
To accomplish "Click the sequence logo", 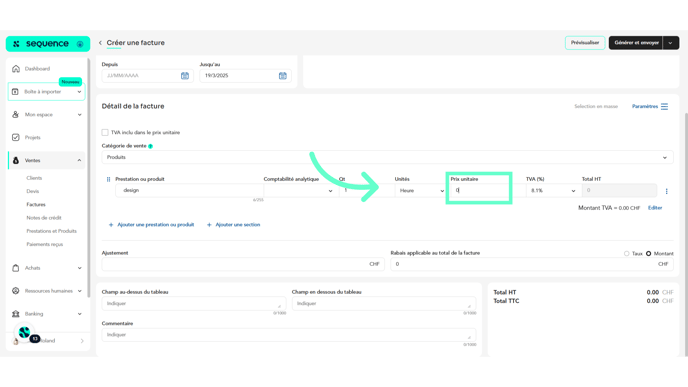I will pos(42,43).
